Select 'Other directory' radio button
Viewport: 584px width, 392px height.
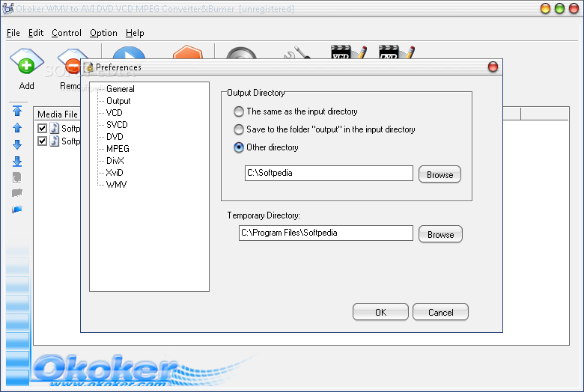pos(239,147)
